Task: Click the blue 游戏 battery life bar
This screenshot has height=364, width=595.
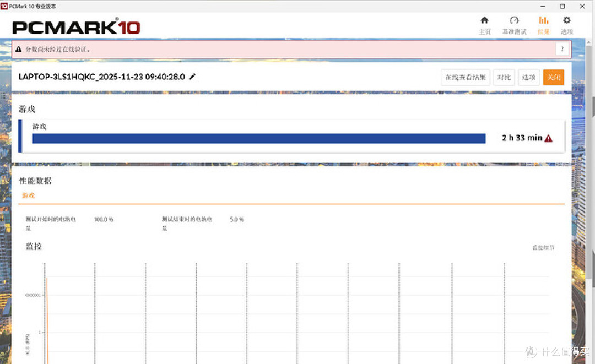Action: (259, 138)
